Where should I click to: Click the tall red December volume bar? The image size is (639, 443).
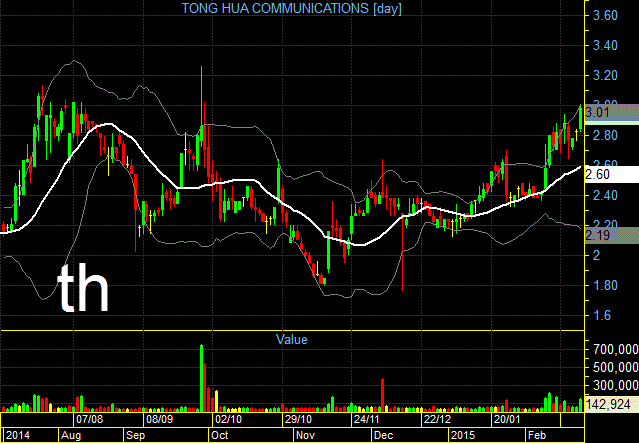(382, 395)
